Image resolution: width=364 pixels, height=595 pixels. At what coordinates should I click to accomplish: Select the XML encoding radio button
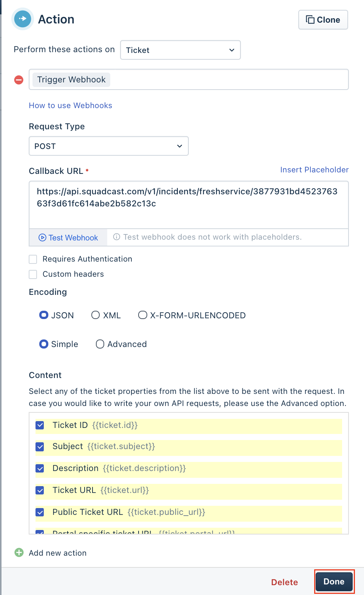coord(95,315)
